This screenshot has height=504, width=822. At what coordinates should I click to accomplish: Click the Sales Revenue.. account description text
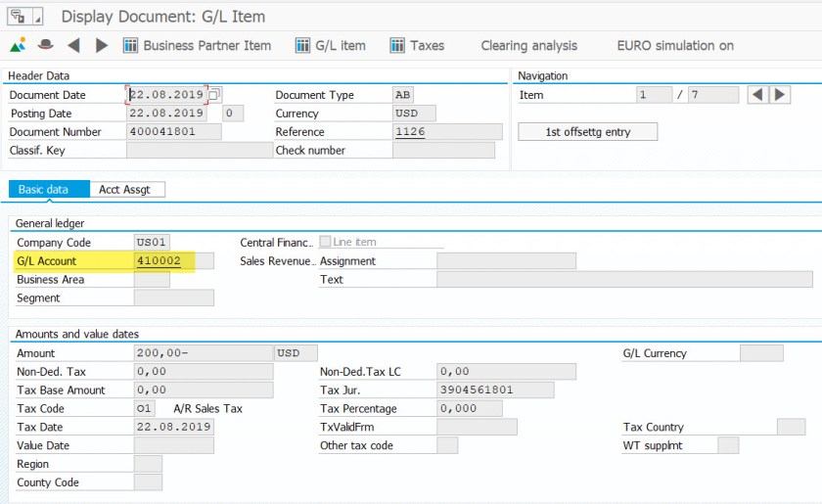(x=278, y=260)
